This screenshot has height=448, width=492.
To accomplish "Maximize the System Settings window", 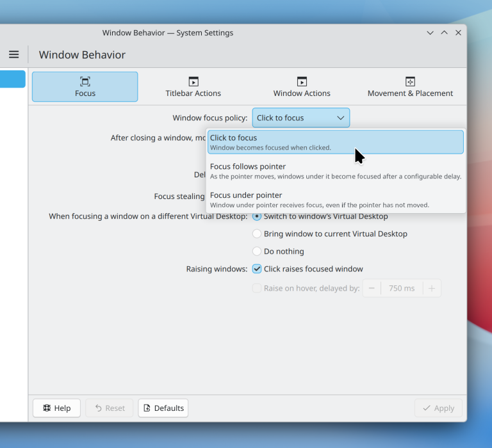I will click(445, 33).
